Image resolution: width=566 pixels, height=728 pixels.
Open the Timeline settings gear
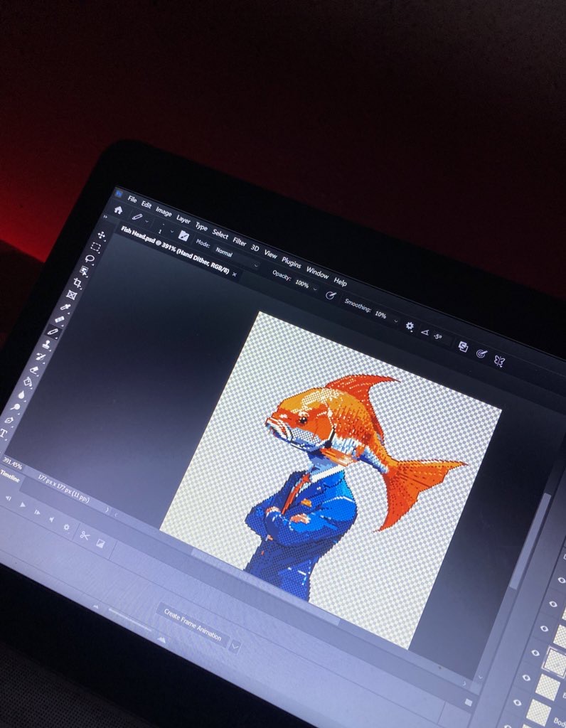click(x=66, y=528)
